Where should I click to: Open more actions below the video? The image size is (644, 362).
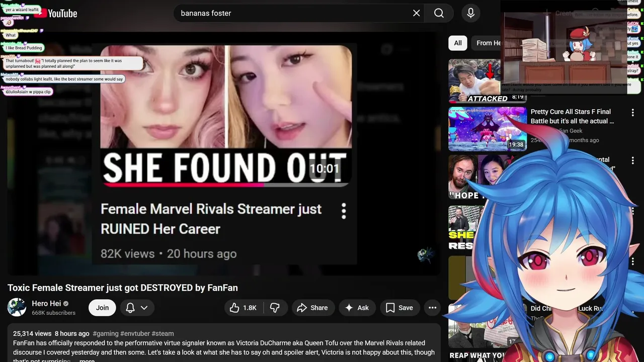point(432,308)
